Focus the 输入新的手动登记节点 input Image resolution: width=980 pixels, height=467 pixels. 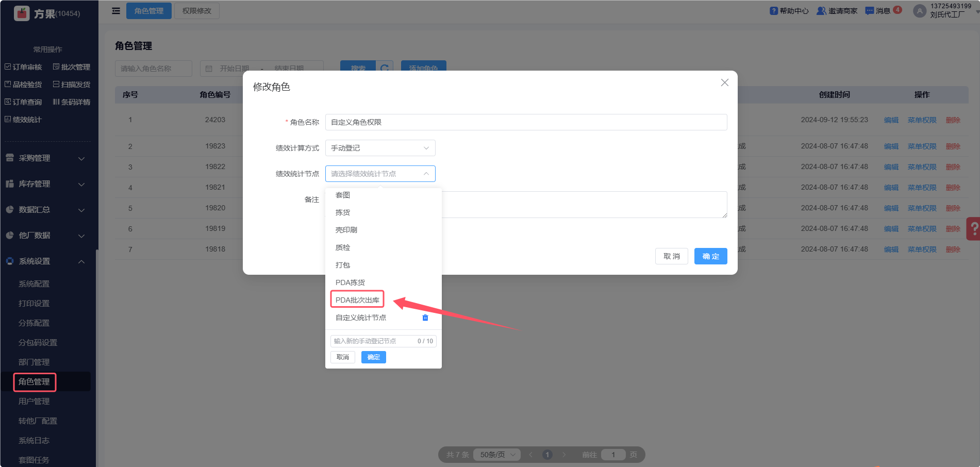384,341
